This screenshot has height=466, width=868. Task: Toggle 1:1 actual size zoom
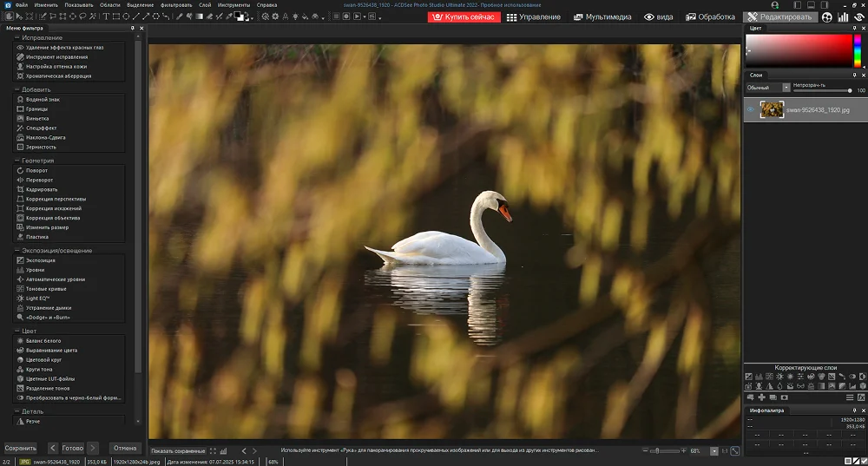724,451
